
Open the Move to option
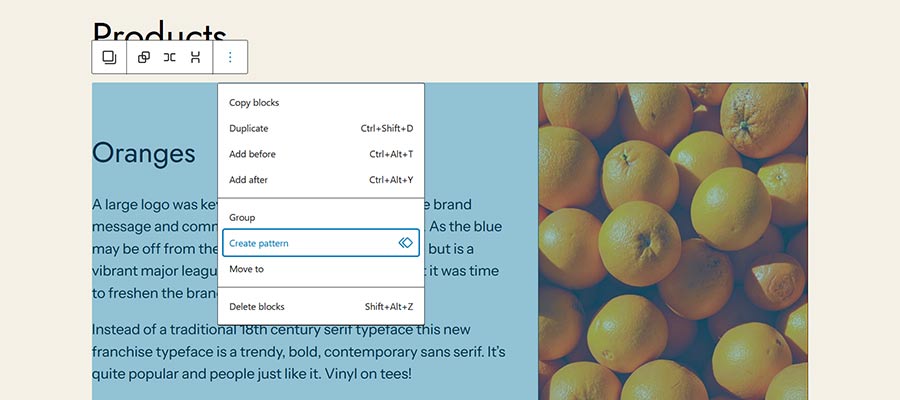pos(321,269)
